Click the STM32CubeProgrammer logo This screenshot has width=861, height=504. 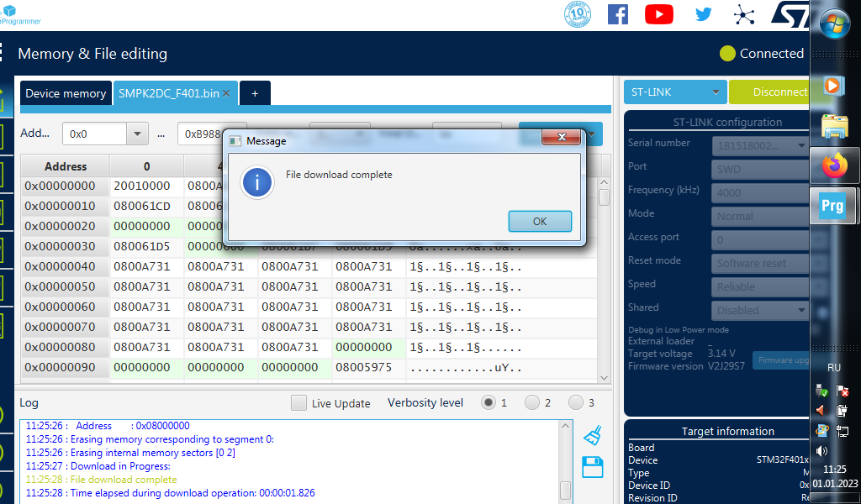[x=20, y=15]
